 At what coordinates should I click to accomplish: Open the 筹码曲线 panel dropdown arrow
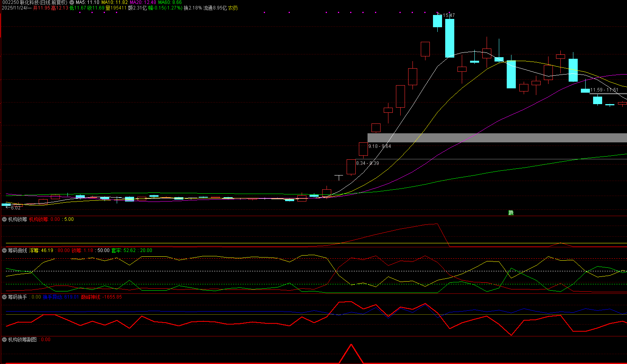(x=4, y=250)
